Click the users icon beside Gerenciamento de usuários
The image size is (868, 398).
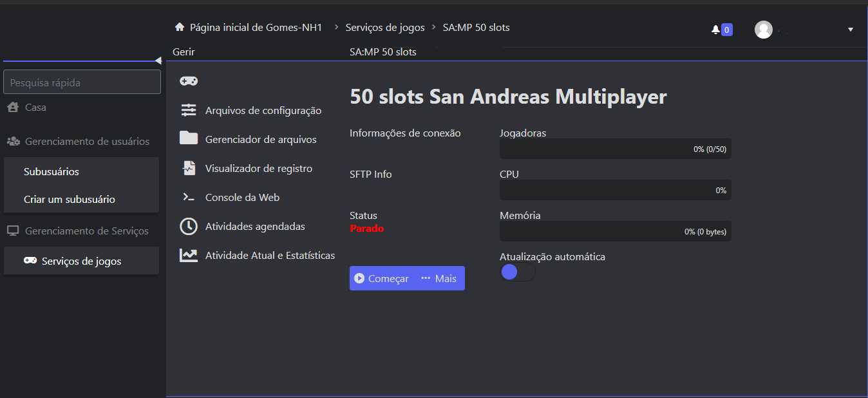[x=13, y=141]
